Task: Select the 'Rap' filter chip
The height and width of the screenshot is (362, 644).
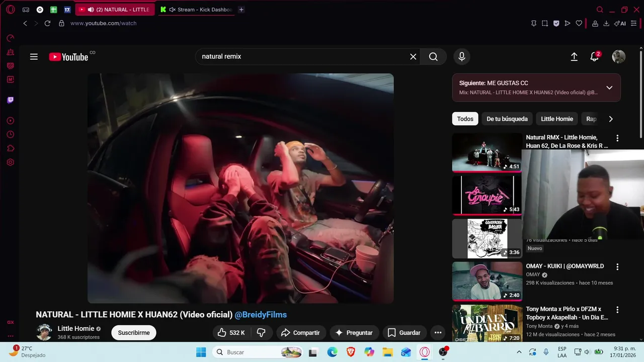Action: click(x=592, y=119)
